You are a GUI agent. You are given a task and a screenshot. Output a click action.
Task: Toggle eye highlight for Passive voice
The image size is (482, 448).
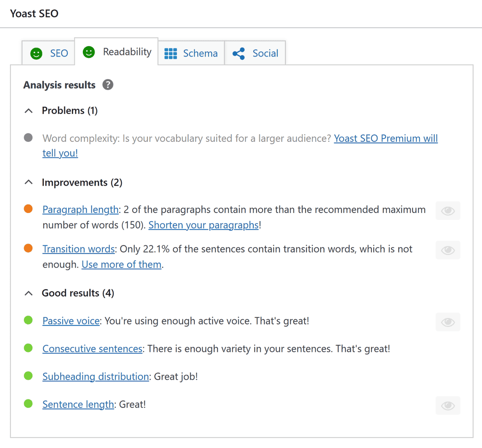point(448,322)
